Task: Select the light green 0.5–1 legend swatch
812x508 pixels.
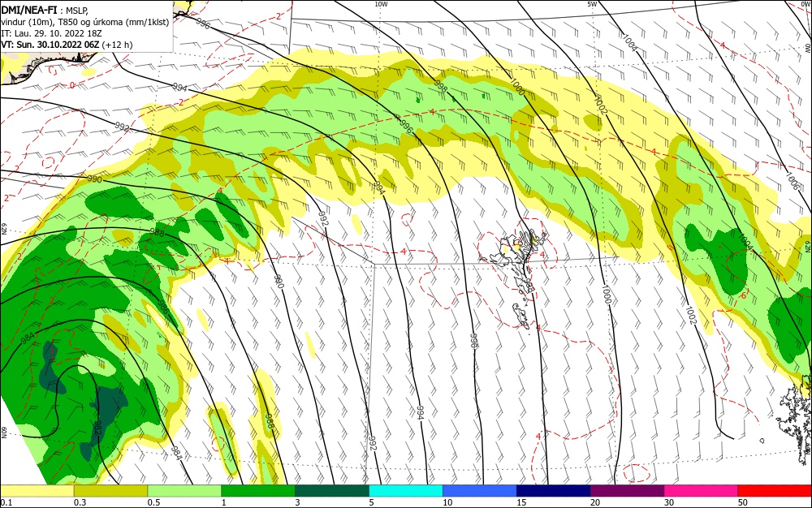Action: click(x=184, y=491)
